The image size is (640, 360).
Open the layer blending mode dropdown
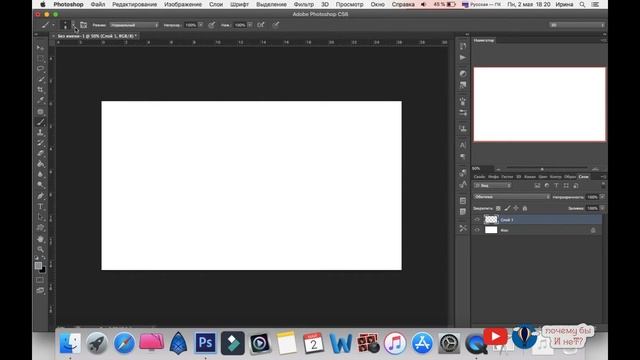tap(512, 197)
